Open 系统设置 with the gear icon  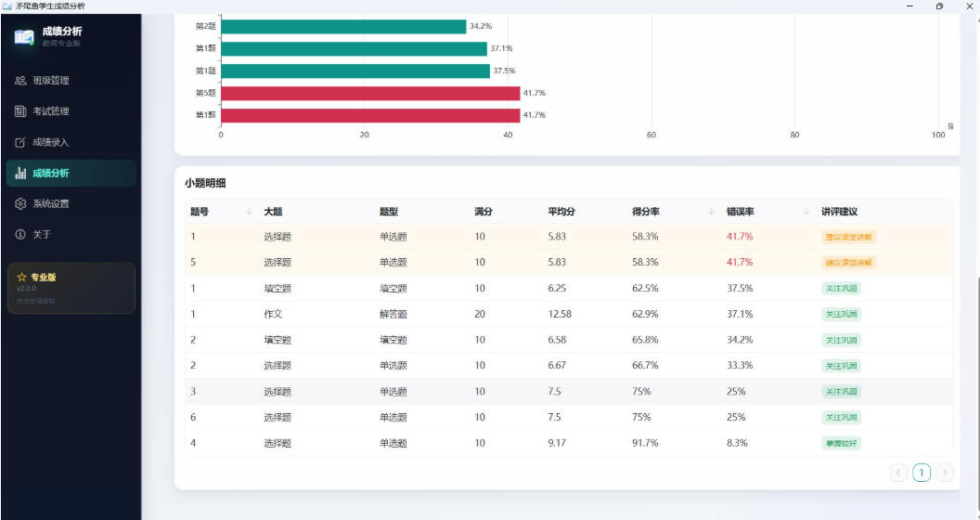(71, 203)
